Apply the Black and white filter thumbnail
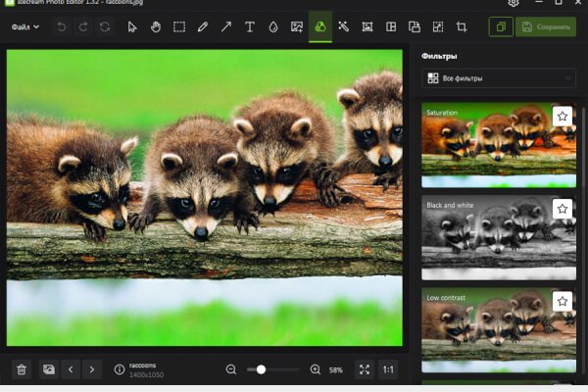The image size is (588, 392). (x=499, y=237)
